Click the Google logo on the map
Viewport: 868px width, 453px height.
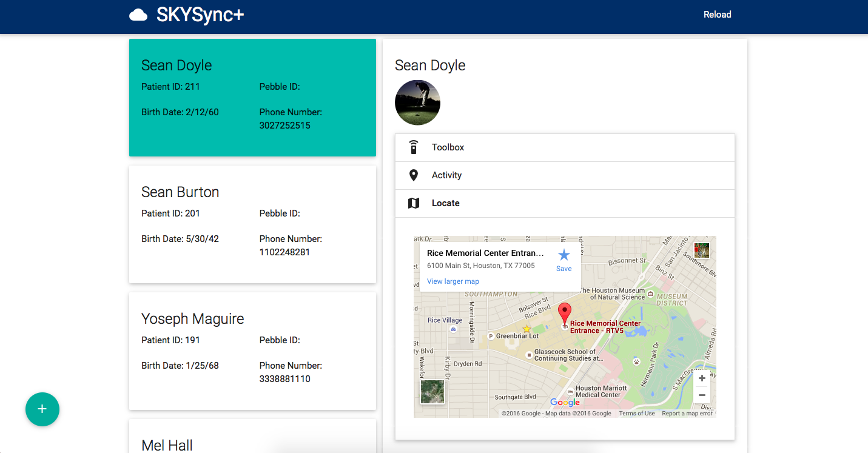pyautogui.click(x=565, y=402)
